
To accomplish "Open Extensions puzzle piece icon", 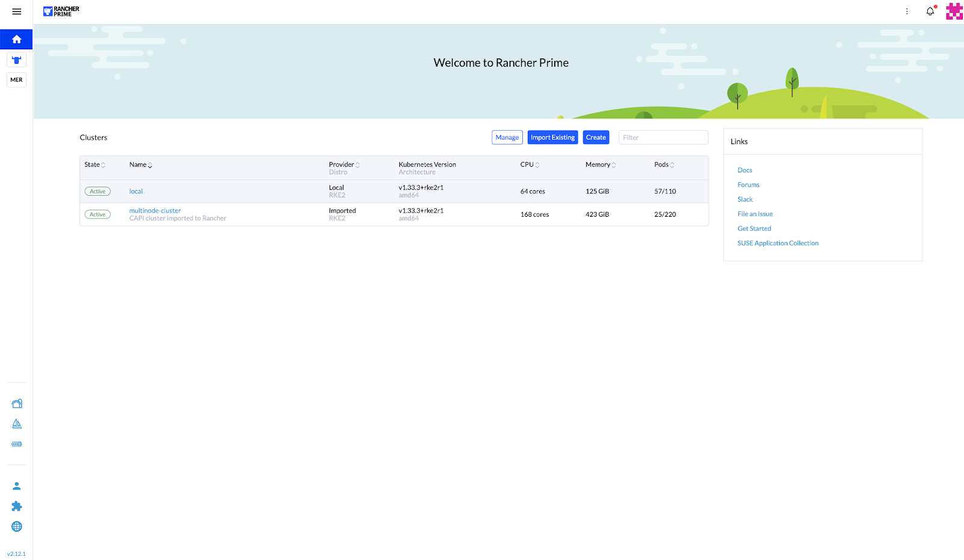I will click(17, 506).
